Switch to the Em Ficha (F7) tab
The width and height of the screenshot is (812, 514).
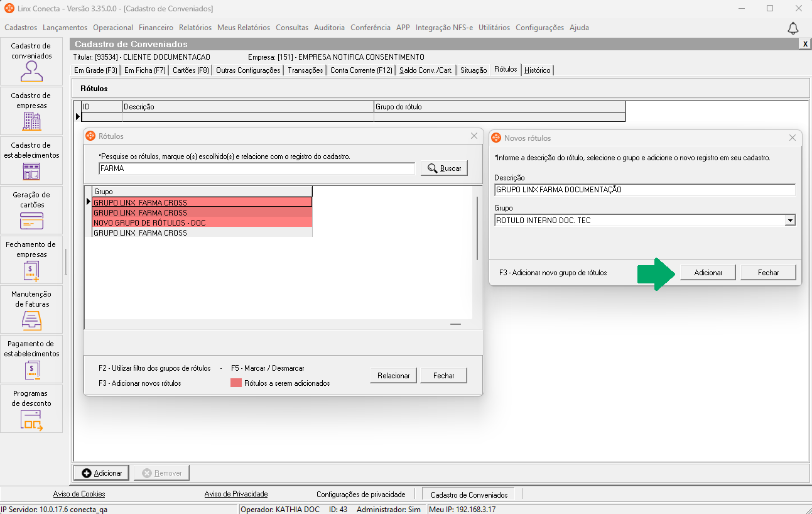145,70
